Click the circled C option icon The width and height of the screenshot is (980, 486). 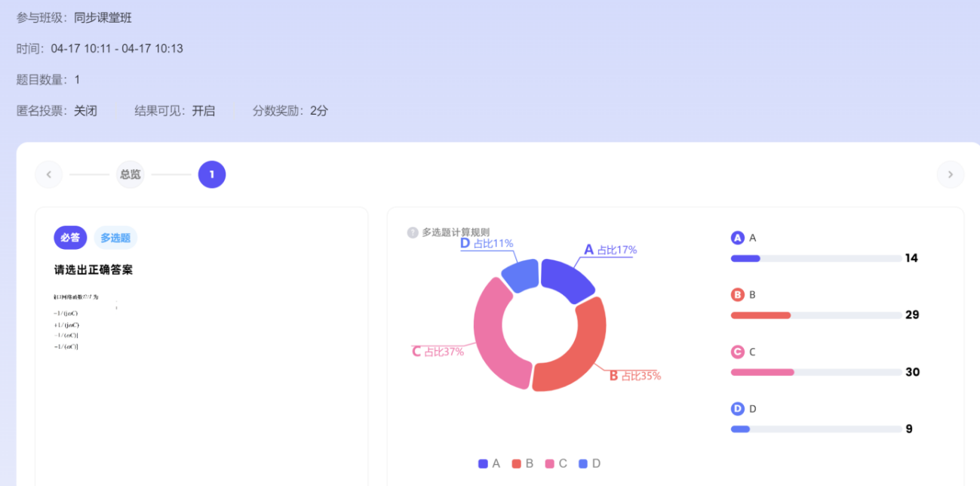738,352
